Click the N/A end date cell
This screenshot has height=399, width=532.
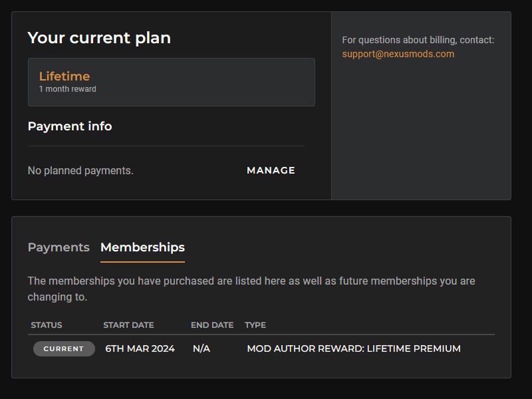[201, 348]
